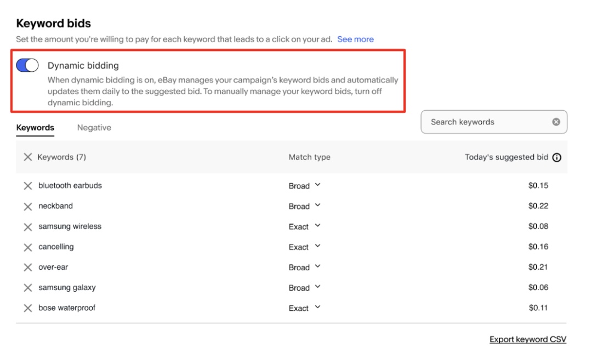Image resolution: width=592 pixels, height=364 pixels.
Task: Turn off the Dynamic bidding switch
Action: tap(27, 65)
